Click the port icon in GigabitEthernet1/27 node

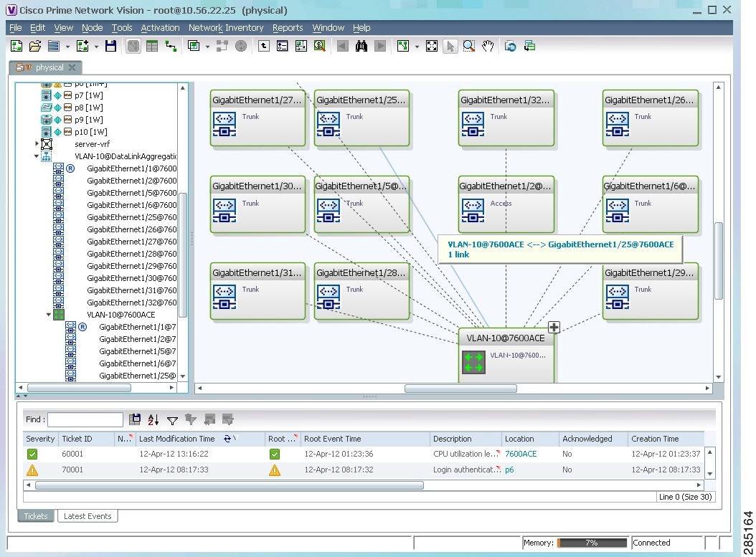pos(225,124)
